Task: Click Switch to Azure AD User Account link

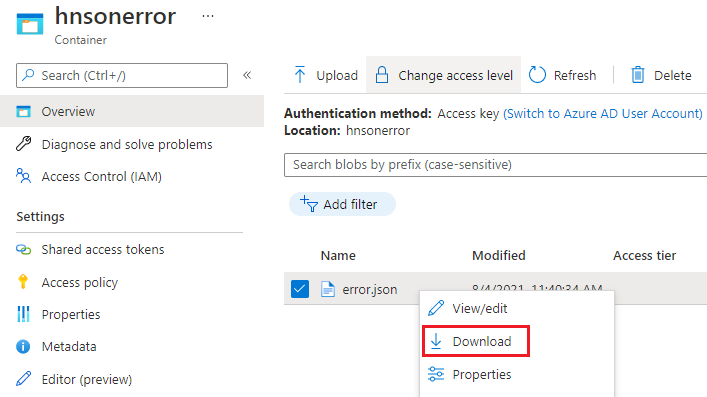Action: point(602,114)
